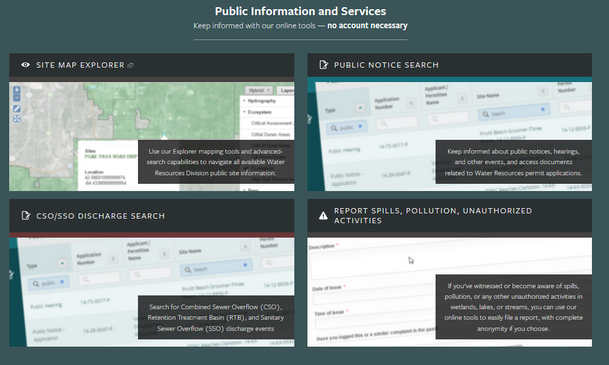
Task: Click the warning triangle icon for Report Spills
Action: click(x=323, y=216)
